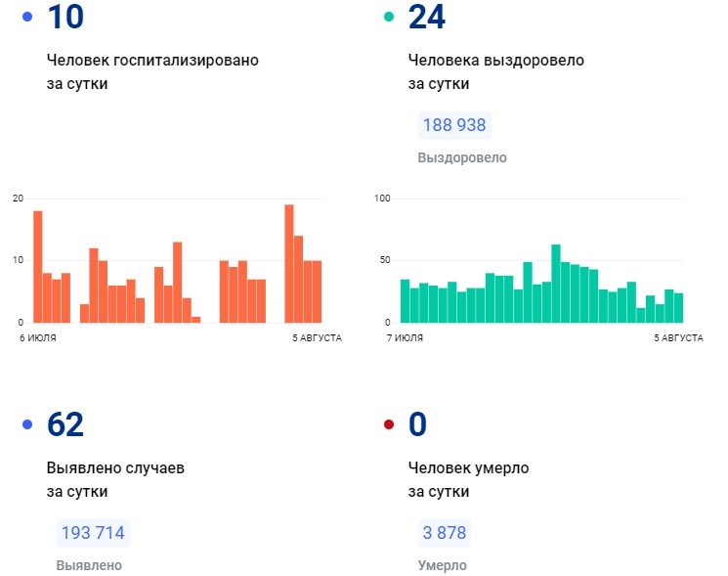Select the 3 878 deaths total badge
The width and height of the screenshot is (728, 576).
tap(444, 533)
